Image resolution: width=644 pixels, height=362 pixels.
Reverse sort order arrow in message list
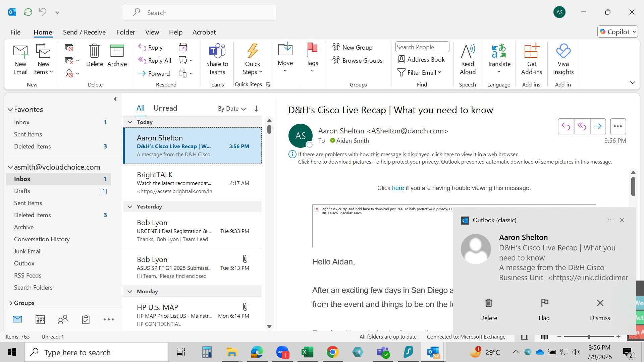pyautogui.click(x=256, y=108)
